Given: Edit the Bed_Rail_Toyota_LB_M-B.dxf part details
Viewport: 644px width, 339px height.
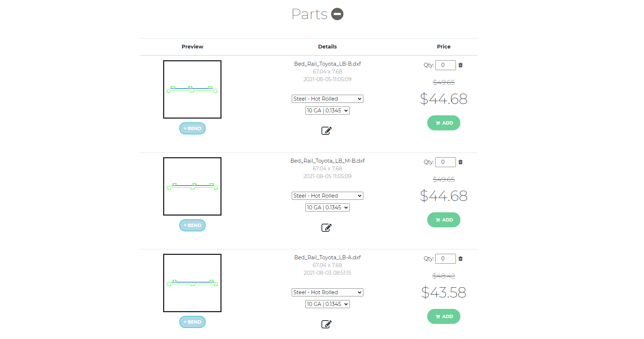Looking at the screenshot, I should pyautogui.click(x=326, y=228).
